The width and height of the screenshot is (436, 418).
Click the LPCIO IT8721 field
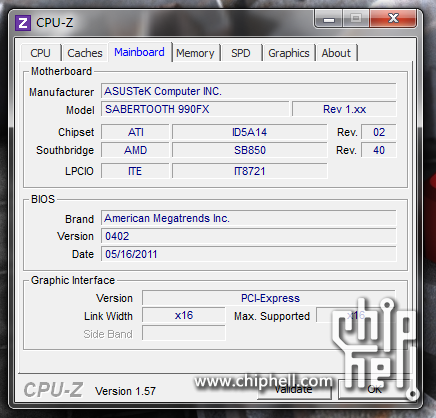click(x=250, y=171)
